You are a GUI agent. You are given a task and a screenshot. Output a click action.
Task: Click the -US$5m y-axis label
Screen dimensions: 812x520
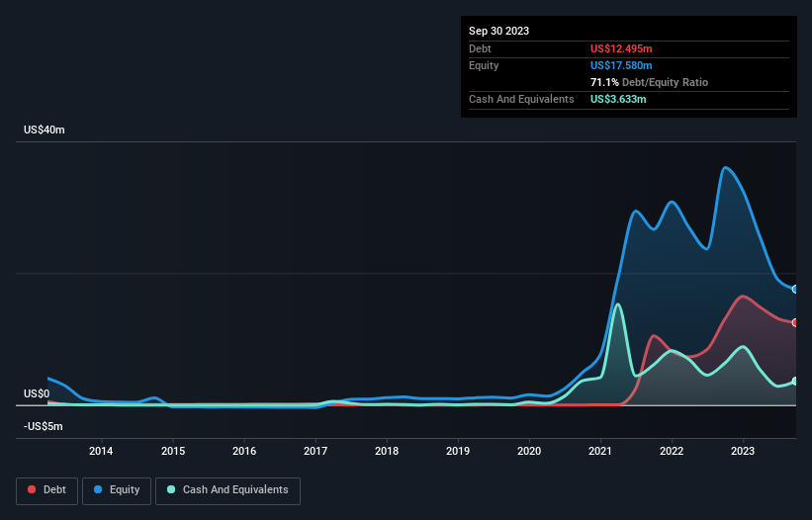pos(43,426)
